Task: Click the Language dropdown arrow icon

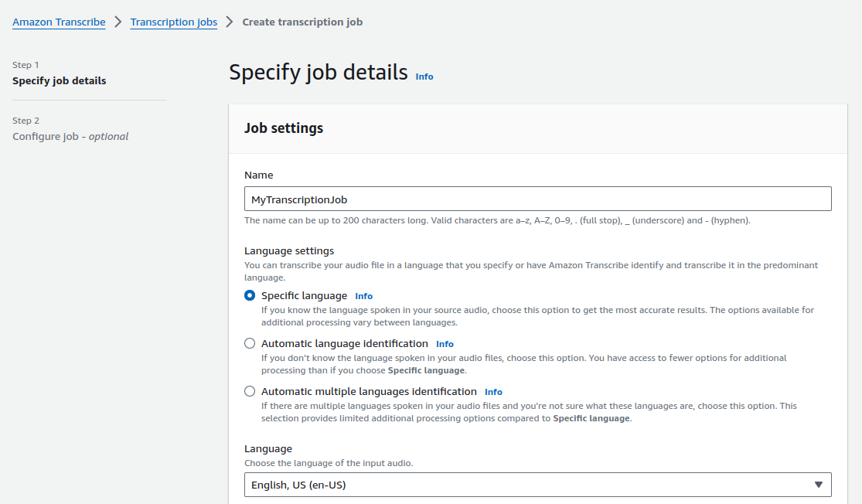Action: point(819,485)
